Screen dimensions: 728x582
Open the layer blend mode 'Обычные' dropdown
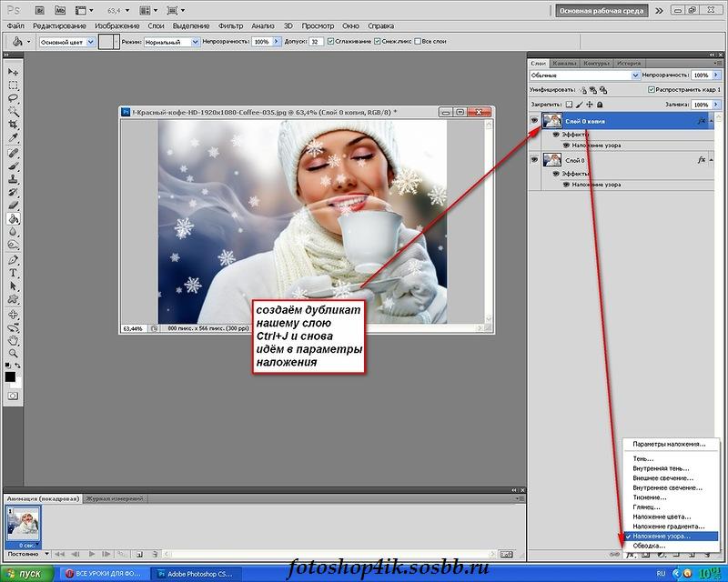click(x=582, y=75)
